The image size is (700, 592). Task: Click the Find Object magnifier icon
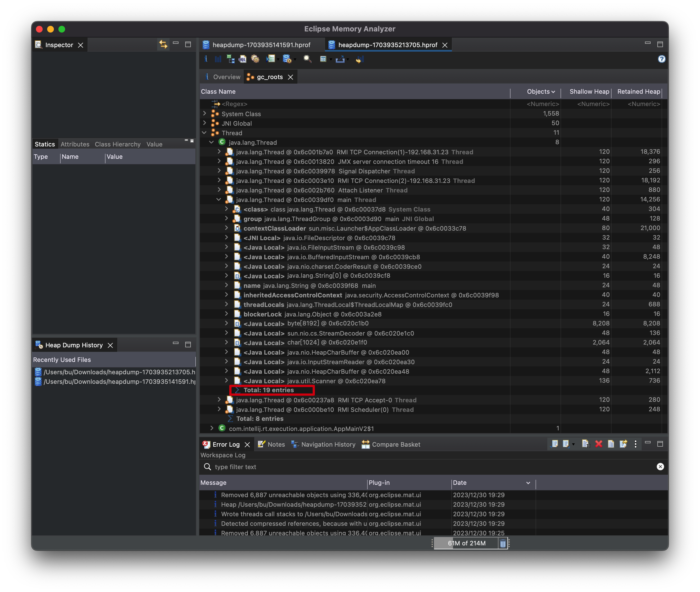point(307,59)
